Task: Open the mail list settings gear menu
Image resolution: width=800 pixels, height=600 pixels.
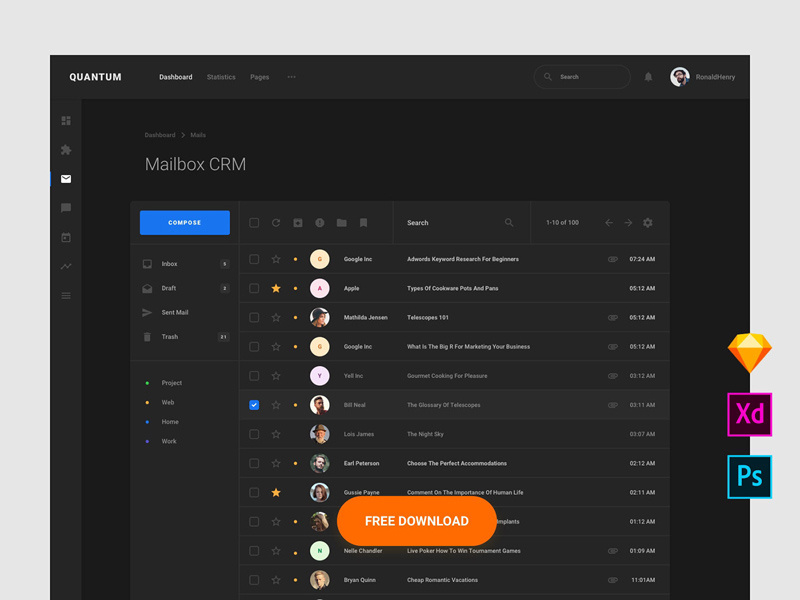Action: click(647, 222)
